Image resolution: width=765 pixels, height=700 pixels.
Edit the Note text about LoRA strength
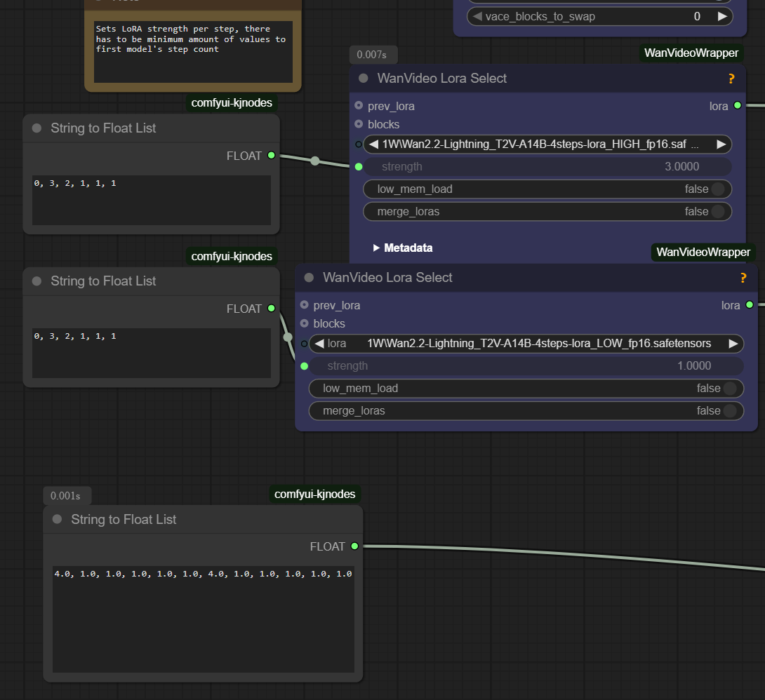193,52
